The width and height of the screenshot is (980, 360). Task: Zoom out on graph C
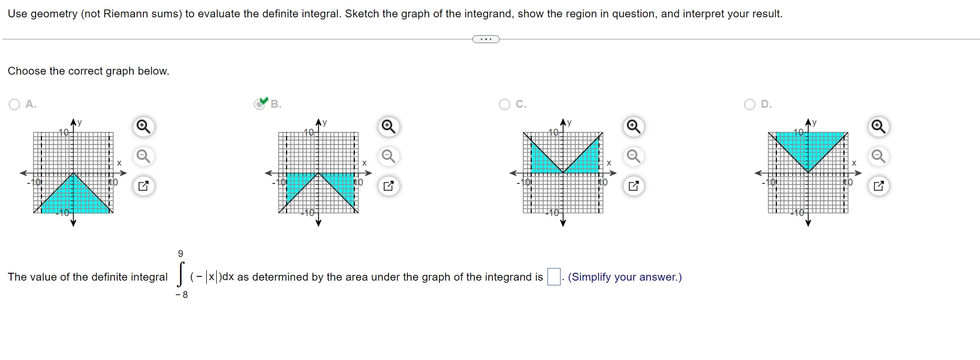pyautogui.click(x=633, y=156)
